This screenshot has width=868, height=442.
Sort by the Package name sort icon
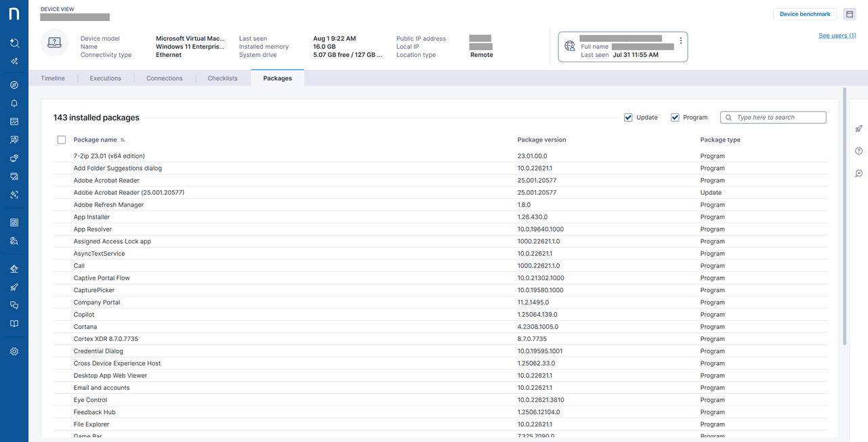[123, 140]
